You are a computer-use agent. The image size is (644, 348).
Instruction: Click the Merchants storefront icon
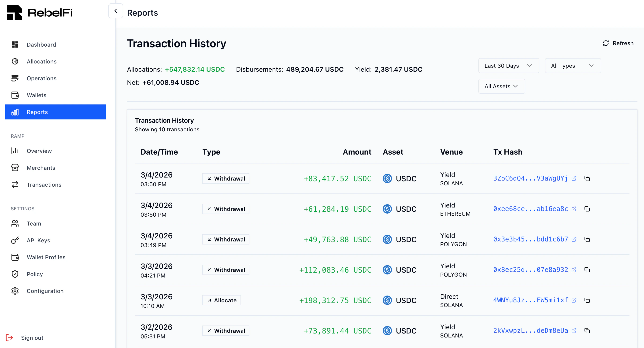click(15, 168)
